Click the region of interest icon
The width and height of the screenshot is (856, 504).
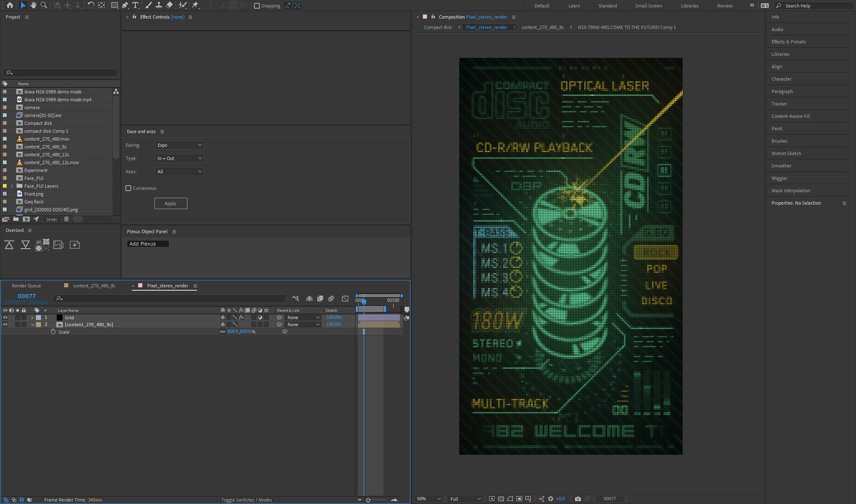[x=510, y=499]
